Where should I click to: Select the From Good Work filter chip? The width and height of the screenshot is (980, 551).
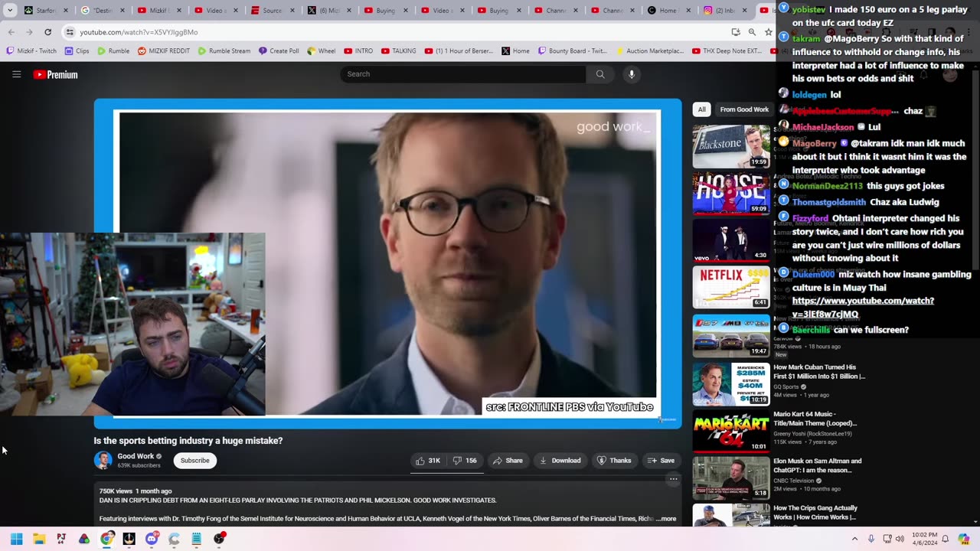point(744,109)
